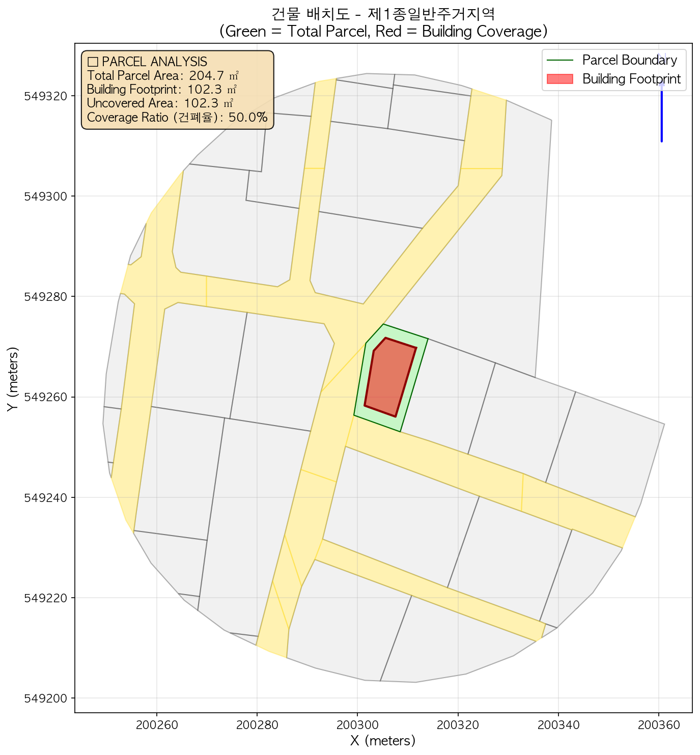Click the 549320 y-axis tick label

pos(47,96)
